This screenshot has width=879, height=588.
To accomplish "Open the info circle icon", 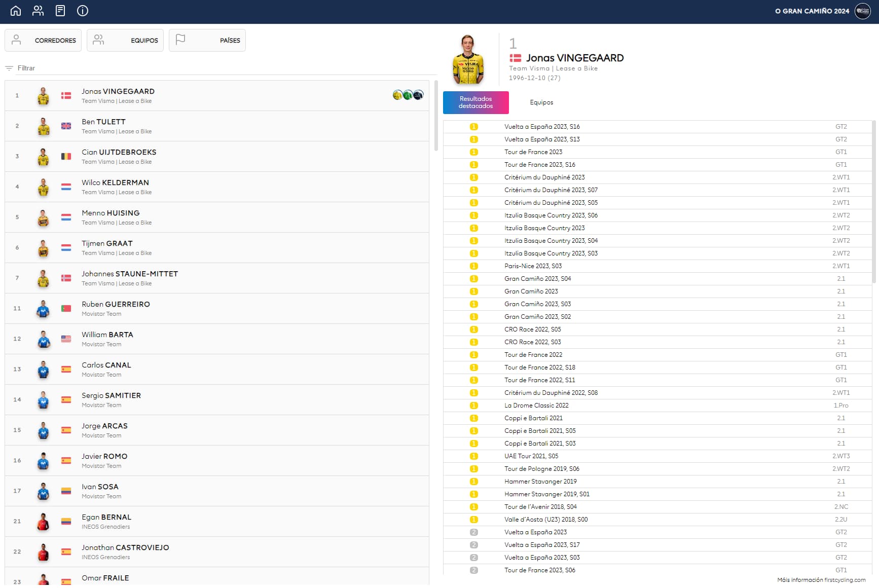I will pos(83,11).
